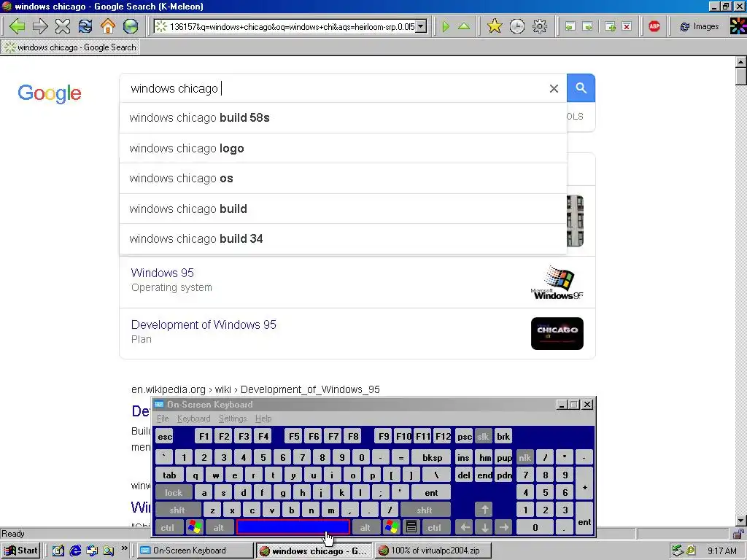The height and width of the screenshot is (560, 747).
Task: Click the psc print screen key
Action: coord(465,437)
